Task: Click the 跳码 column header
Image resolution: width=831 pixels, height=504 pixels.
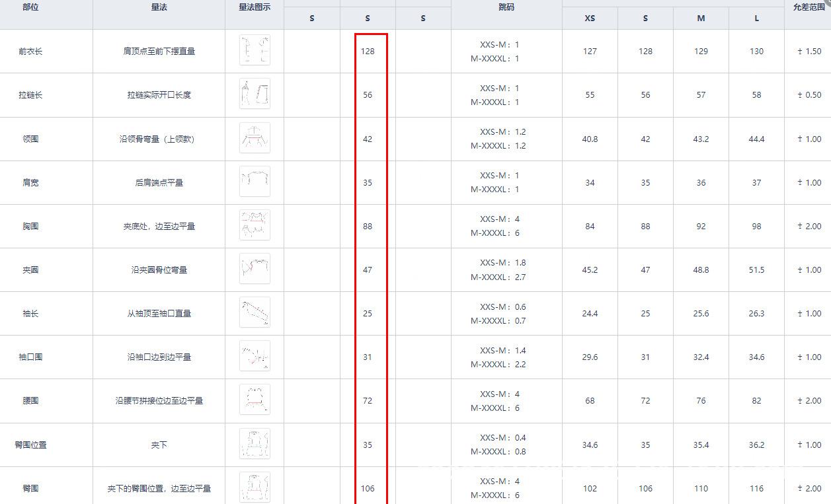Action: click(506, 7)
